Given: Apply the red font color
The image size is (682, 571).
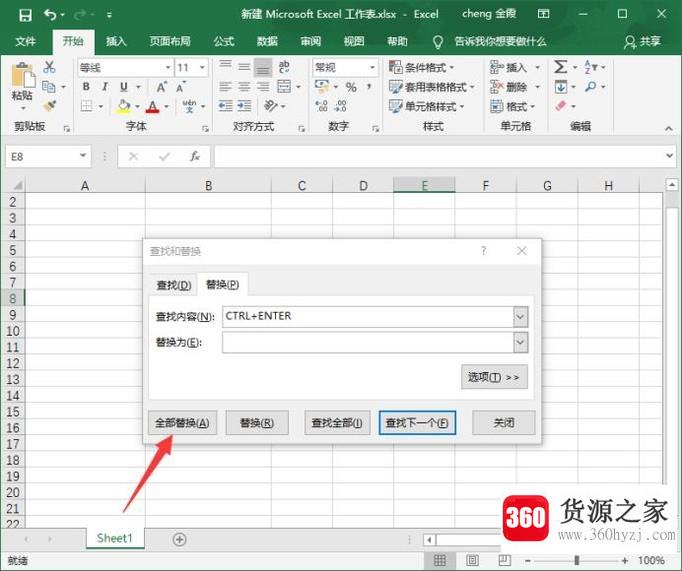Looking at the screenshot, I should pos(153,106).
